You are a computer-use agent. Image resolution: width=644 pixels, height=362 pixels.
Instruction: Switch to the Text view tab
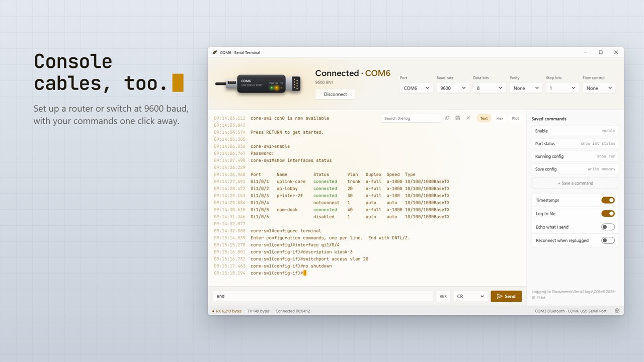[x=484, y=118]
